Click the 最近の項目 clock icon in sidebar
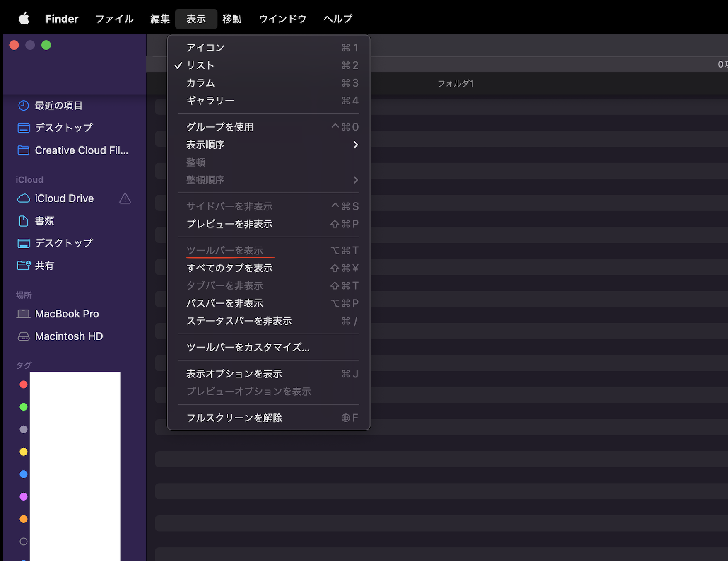The image size is (728, 561). [24, 106]
